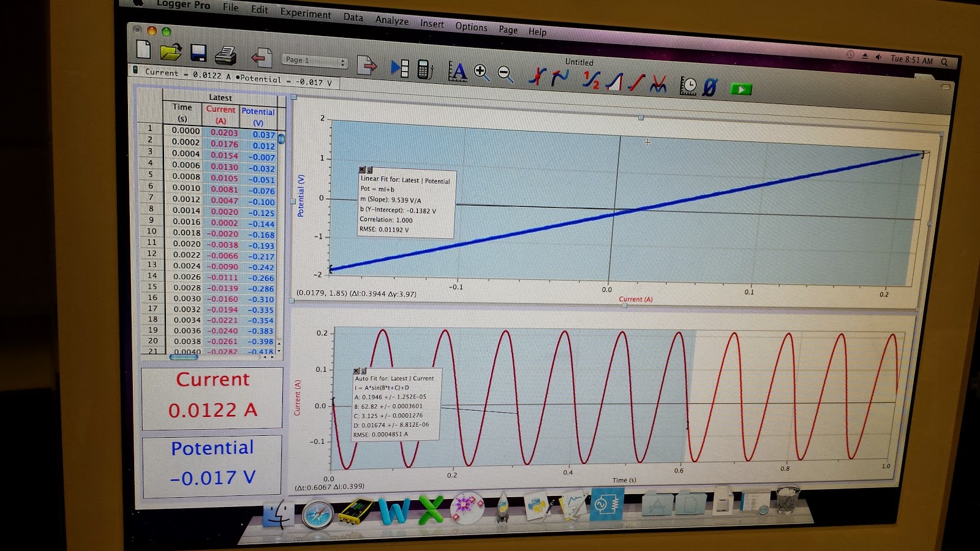The width and height of the screenshot is (980, 551).
Task: Apply the Integral tool
Action: (x=614, y=81)
